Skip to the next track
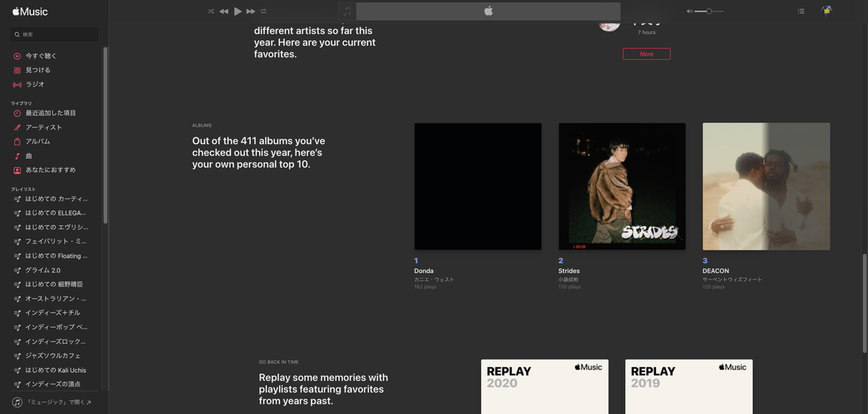Image resolution: width=868 pixels, height=414 pixels. (x=251, y=12)
